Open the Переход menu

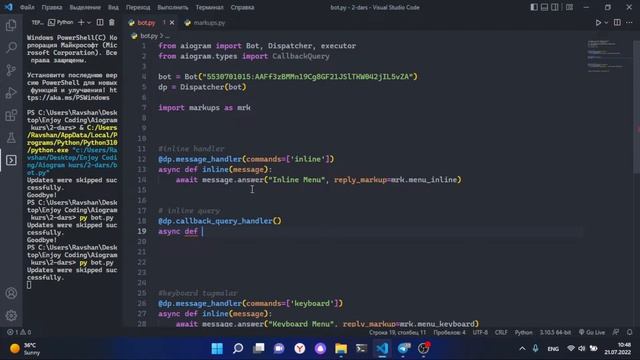(138, 7)
